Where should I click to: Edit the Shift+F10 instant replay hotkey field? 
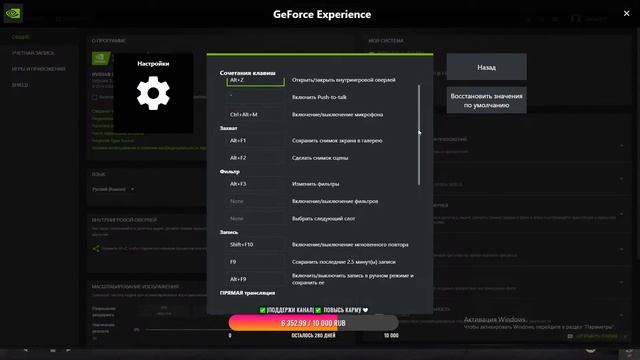tap(256, 244)
